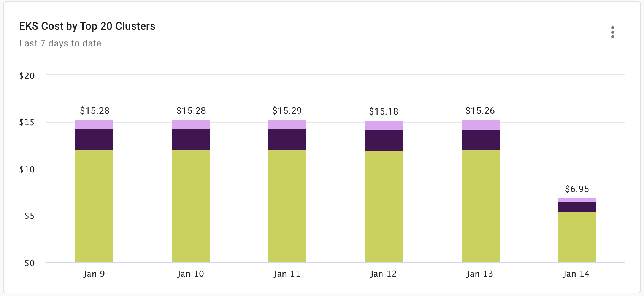Click the dark purple segment of Jan 14 bar
This screenshot has width=644, height=296.
coord(577,207)
